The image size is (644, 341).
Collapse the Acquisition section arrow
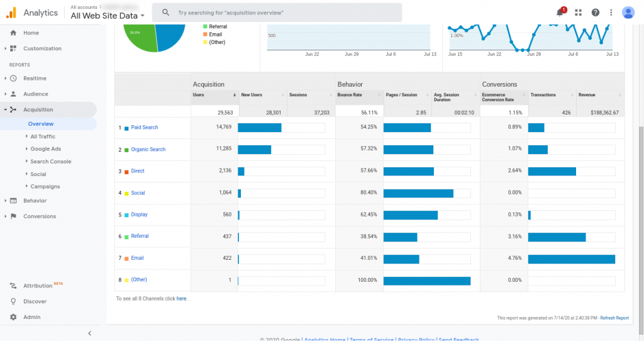5,109
